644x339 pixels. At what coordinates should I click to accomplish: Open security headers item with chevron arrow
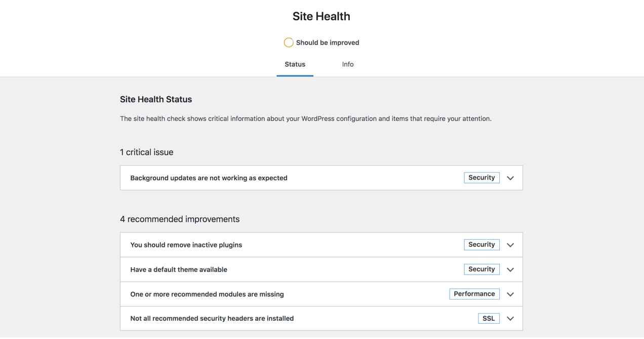pyautogui.click(x=510, y=319)
